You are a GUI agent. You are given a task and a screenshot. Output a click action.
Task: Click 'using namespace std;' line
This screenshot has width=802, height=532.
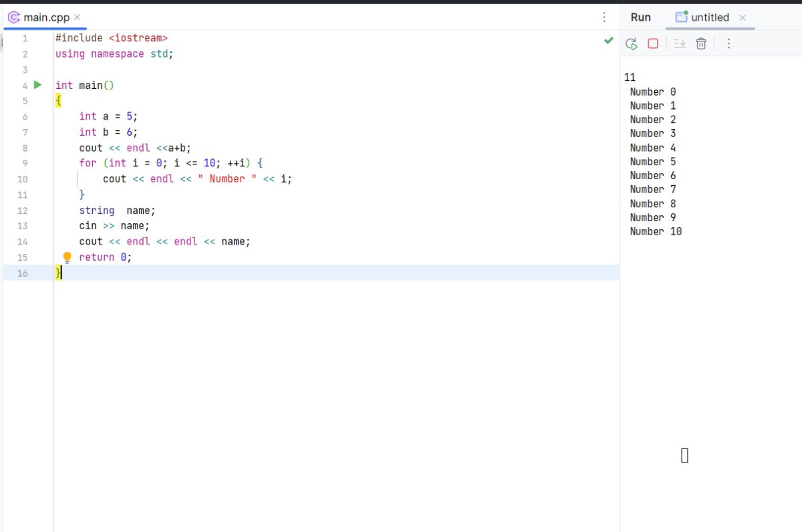(114, 54)
